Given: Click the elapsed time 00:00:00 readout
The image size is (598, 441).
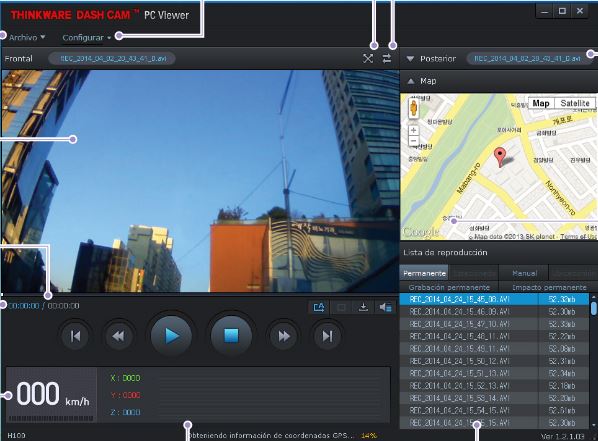Looking at the screenshot, I should tap(24, 306).
